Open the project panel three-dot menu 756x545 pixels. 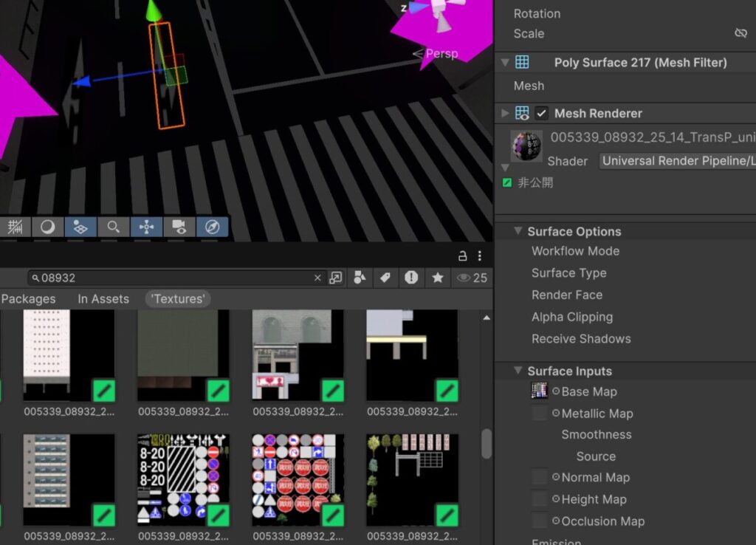479,256
